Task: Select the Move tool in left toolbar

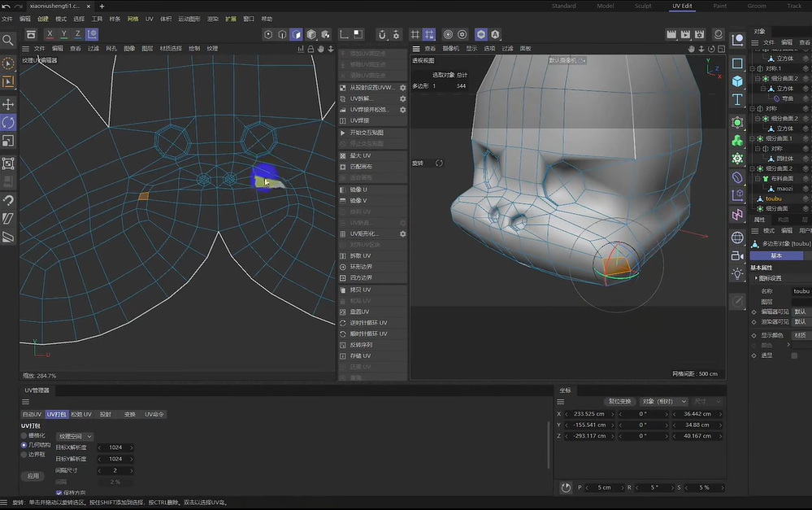Action: [x=8, y=104]
